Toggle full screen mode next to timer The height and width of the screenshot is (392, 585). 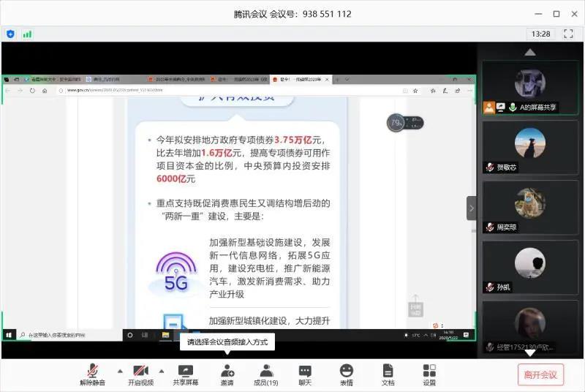(569, 34)
